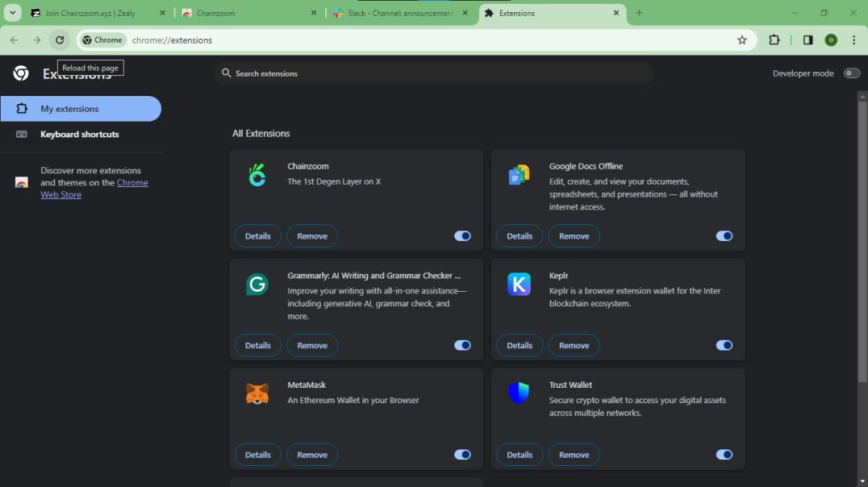Screen dimensions: 868x487
Task: Close the Join Chainzoom.xyz Zealy tab
Action: coord(162,13)
